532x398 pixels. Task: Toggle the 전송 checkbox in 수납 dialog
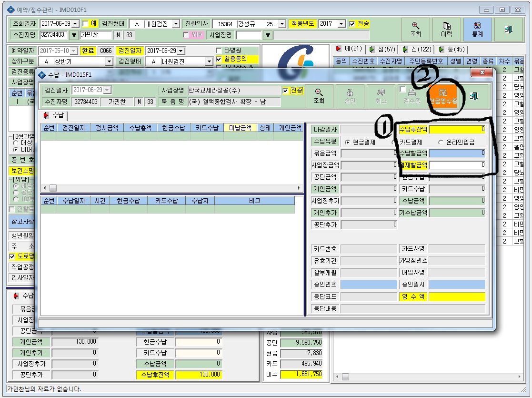[285, 91]
